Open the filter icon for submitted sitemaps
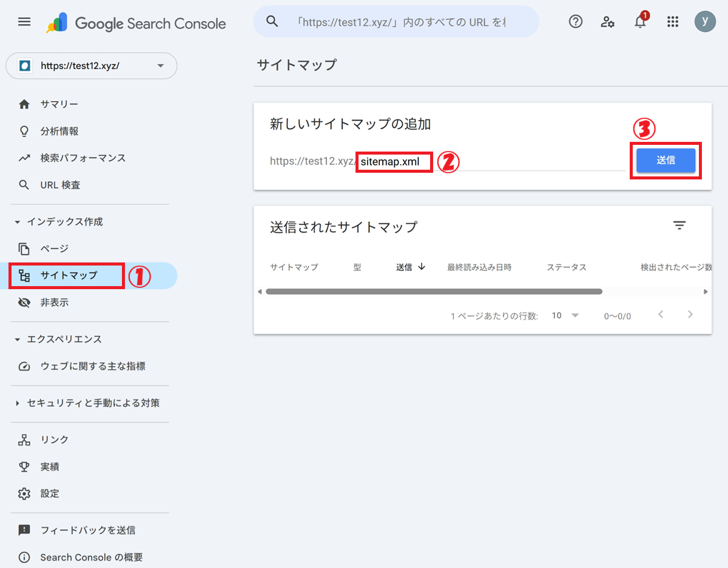This screenshot has width=728, height=568. pos(679,226)
